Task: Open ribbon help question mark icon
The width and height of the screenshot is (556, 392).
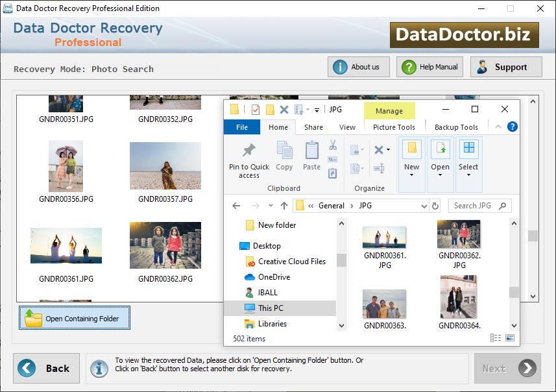Action: (512, 127)
